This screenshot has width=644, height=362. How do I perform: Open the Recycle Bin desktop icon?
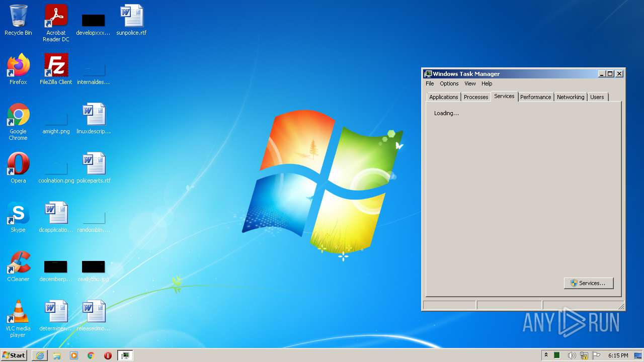(x=18, y=20)
